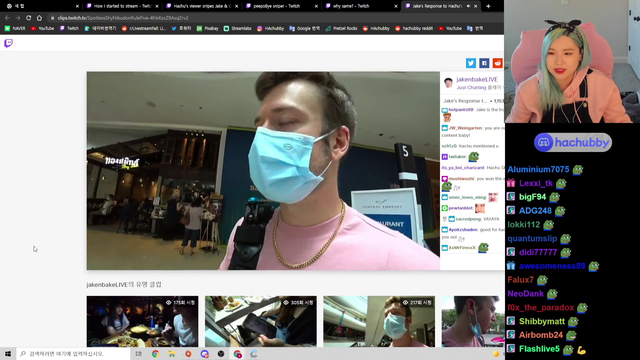Screen dimensions: 640x360
Task: Open a new browser tab
Action: pyautogui.click(x=488, y=6)
